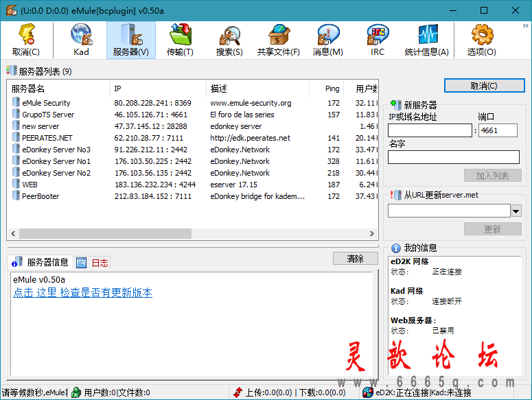
Task: Click the My Info blue icon
Action: [x=395, y=248]
